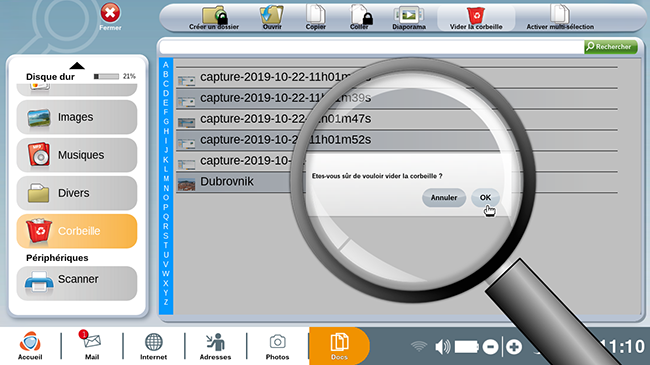Image resolution: width=650 pixels, height=365 pixels.
Task: Open Photos from bottom bar
Action: (x=277, y=346)
